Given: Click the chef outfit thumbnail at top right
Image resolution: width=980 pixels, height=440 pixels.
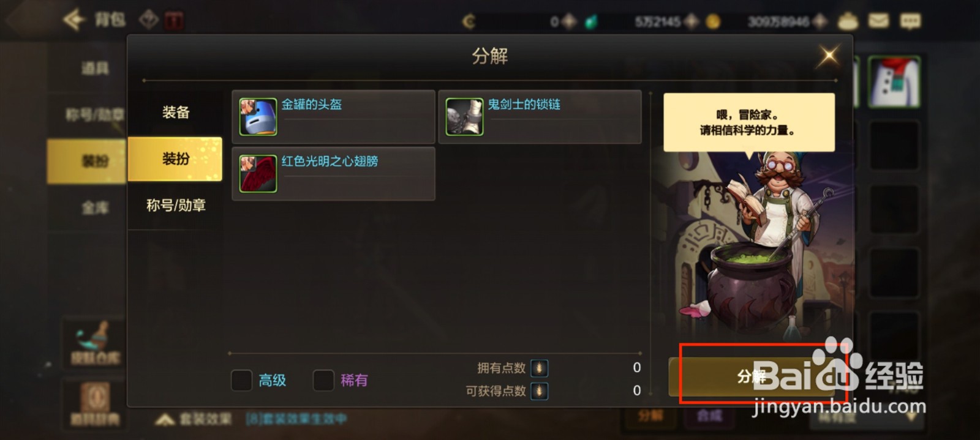Looking at the screenshot, I should point(895,81).
